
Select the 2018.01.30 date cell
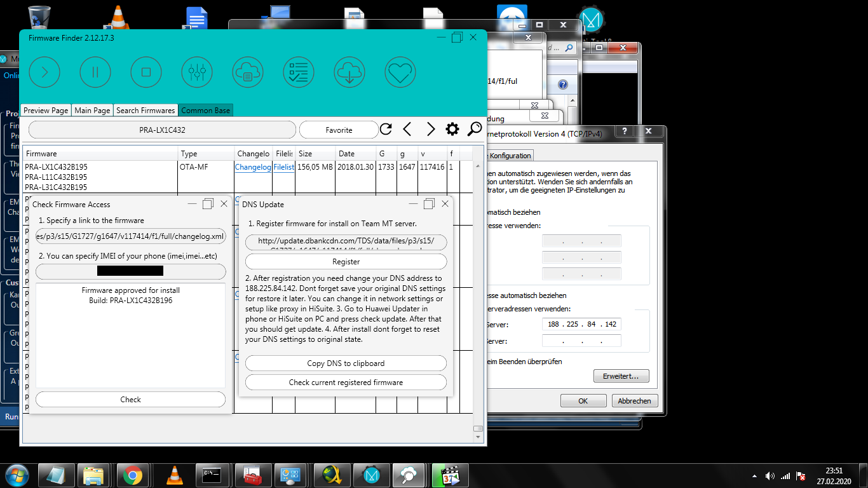[355, 177]
